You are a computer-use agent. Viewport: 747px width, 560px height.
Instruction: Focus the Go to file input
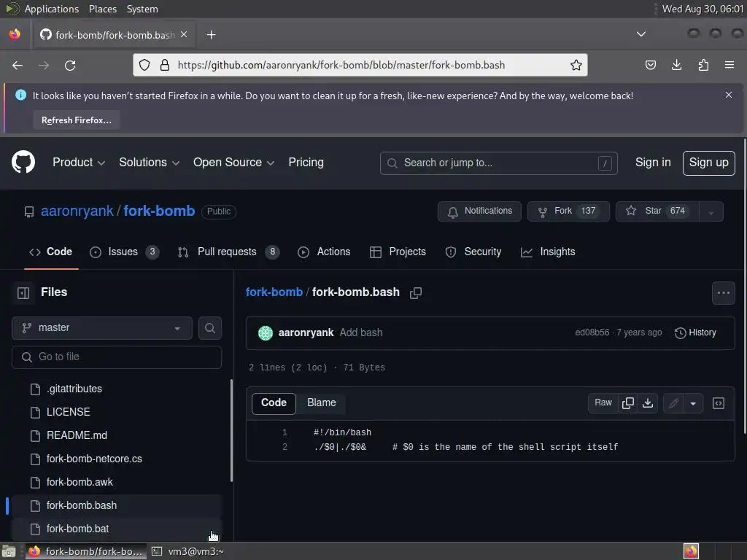click(117, 357)
